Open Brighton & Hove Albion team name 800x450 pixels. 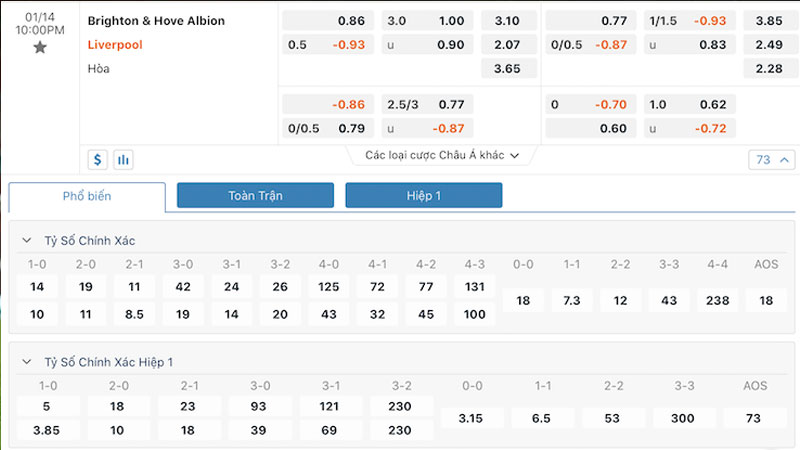pyautogui.click(x=156, y=21)
